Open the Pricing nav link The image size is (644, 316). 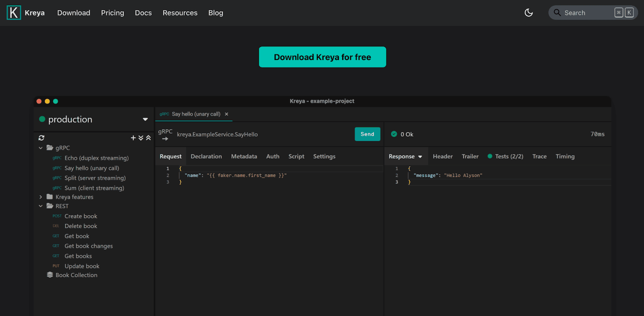coord(113,13)
